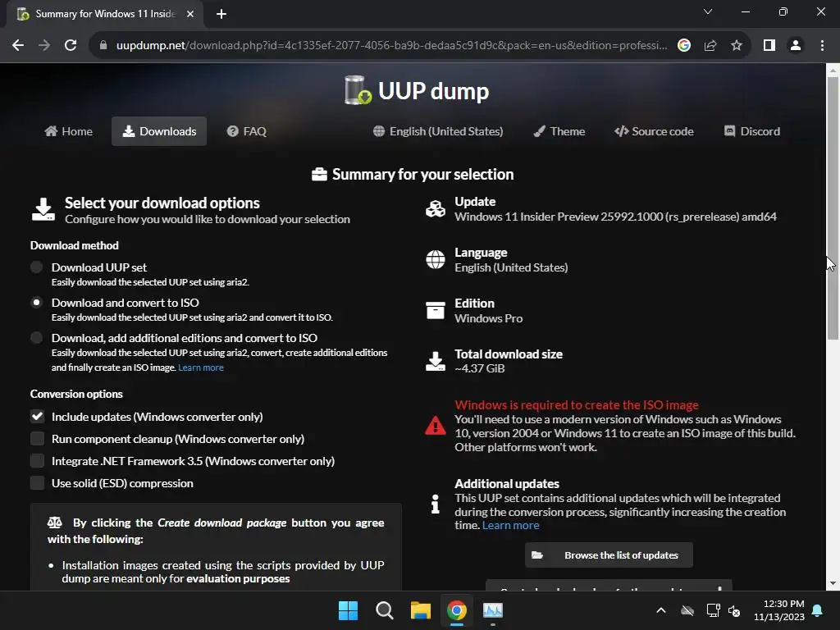Open taskbar Search icon
Viewport: 840px width, 630px height.
click(384, 610)
